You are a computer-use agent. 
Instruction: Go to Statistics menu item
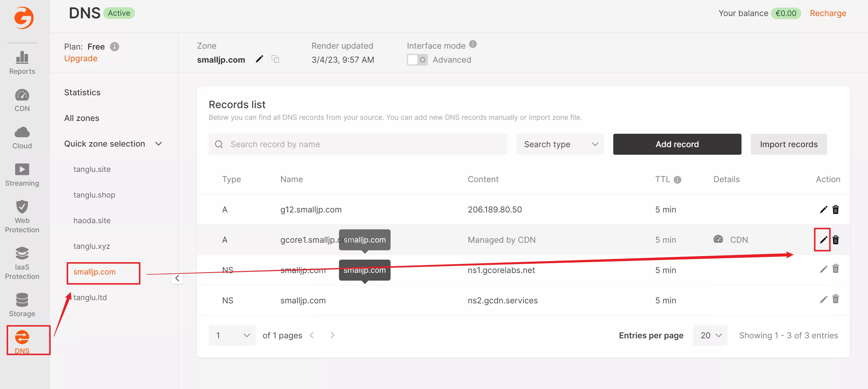click(x=82, y=92)
